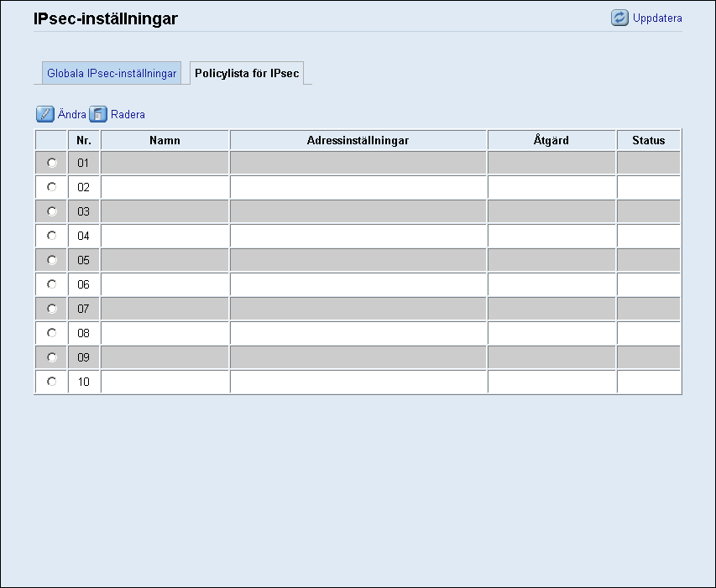Click the IPsec-inställningar page heading
716x588 pixels.
(x=106, y=18)
